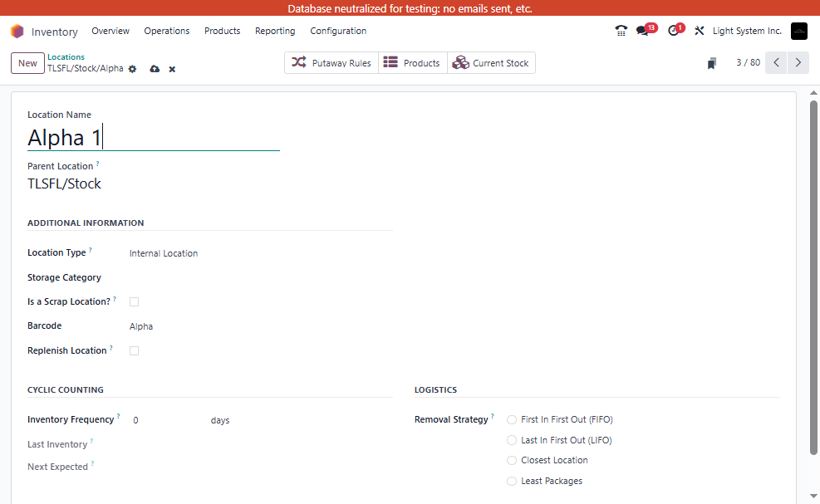
Task: Click the Barcode label
Action: (x=45, y=325)
